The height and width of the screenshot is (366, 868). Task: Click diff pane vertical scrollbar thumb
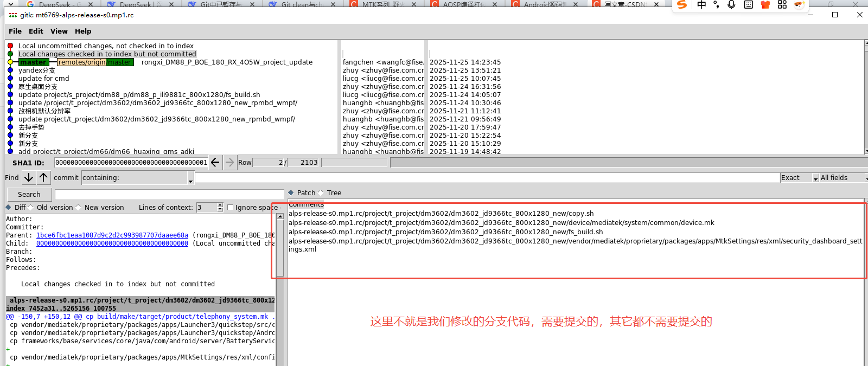[x=280, y=248]
